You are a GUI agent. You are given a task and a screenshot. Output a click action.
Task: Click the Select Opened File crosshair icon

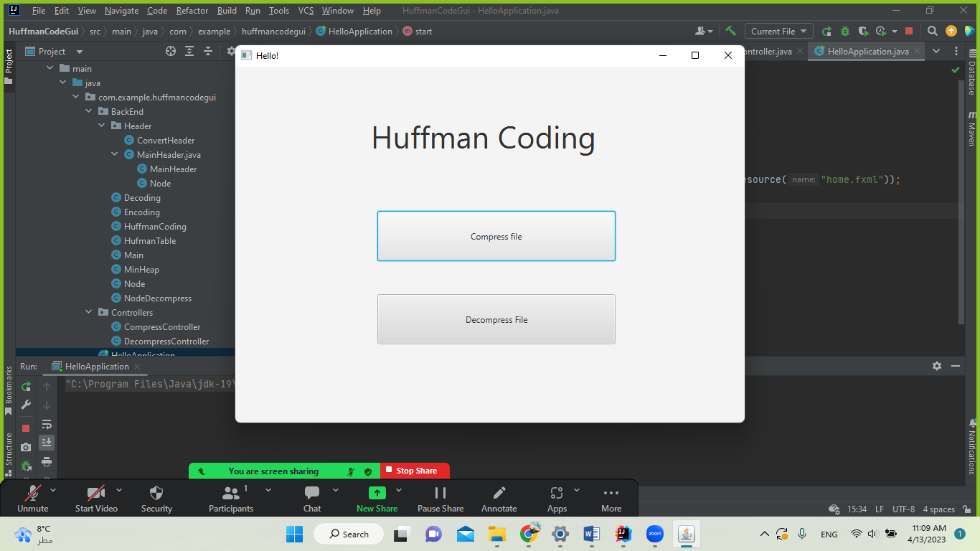click(171, 51)
